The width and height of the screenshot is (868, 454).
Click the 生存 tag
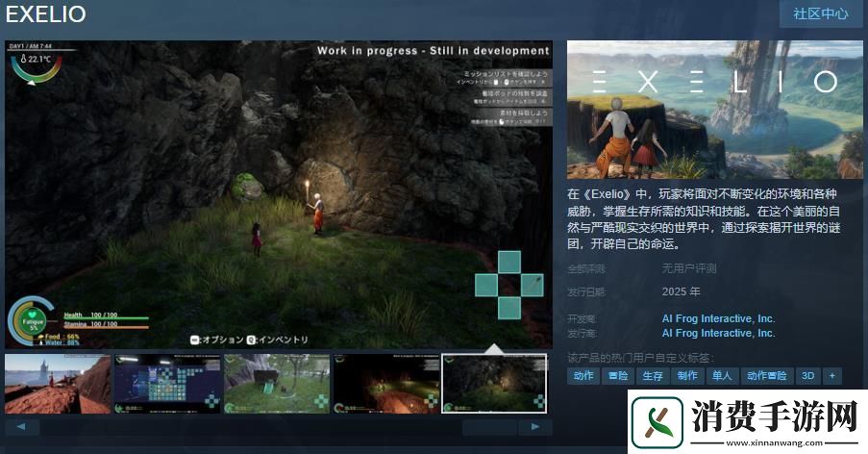point(653,376)
